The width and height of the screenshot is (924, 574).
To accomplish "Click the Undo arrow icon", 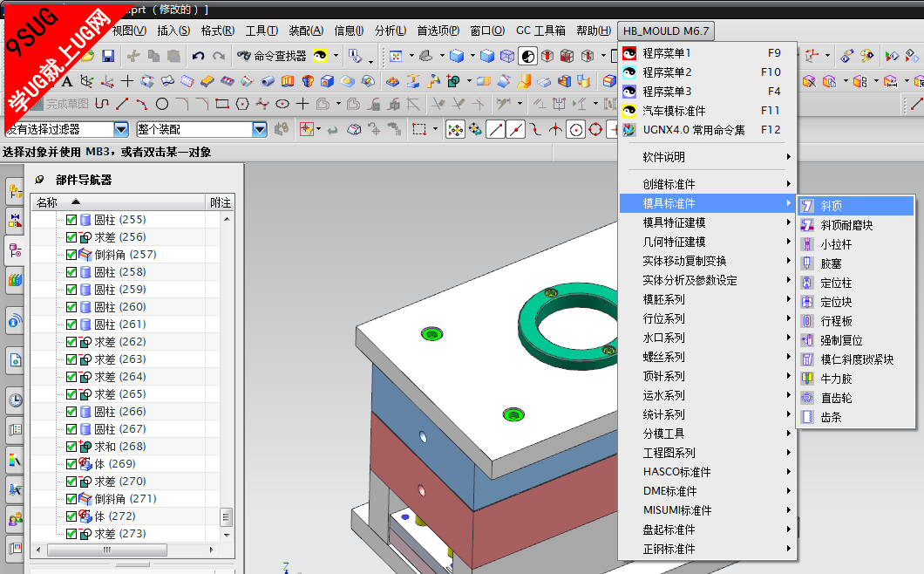I will (x=198, y=56).
